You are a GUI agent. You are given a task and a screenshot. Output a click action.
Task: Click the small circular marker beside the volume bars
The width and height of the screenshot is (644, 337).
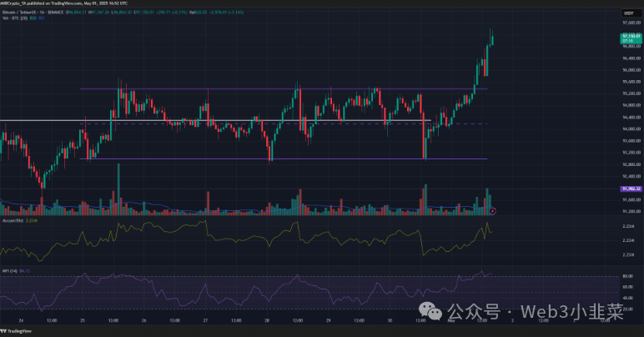pos(493,210)
